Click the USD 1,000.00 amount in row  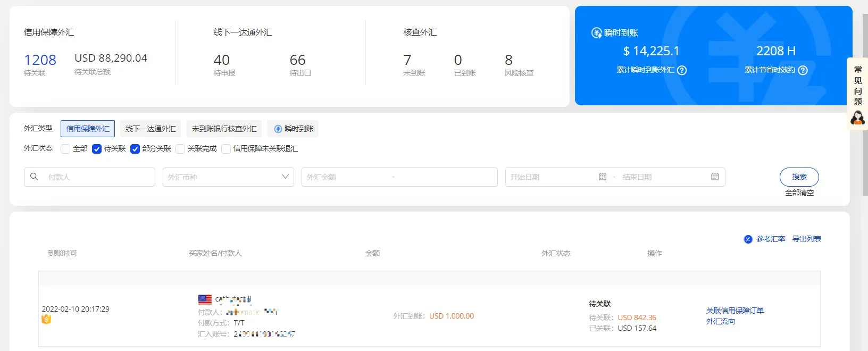452,316
